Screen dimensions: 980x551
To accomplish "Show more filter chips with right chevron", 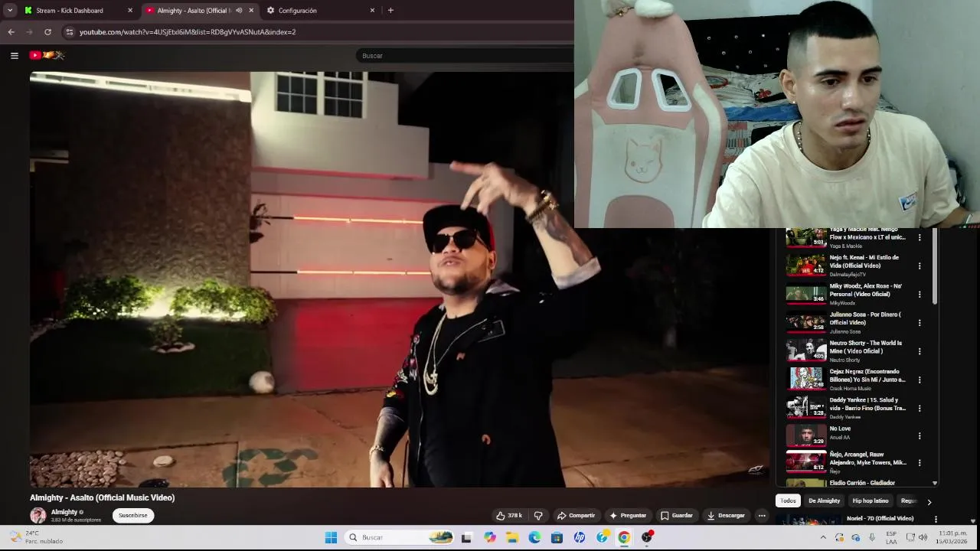I will point(929,502).
